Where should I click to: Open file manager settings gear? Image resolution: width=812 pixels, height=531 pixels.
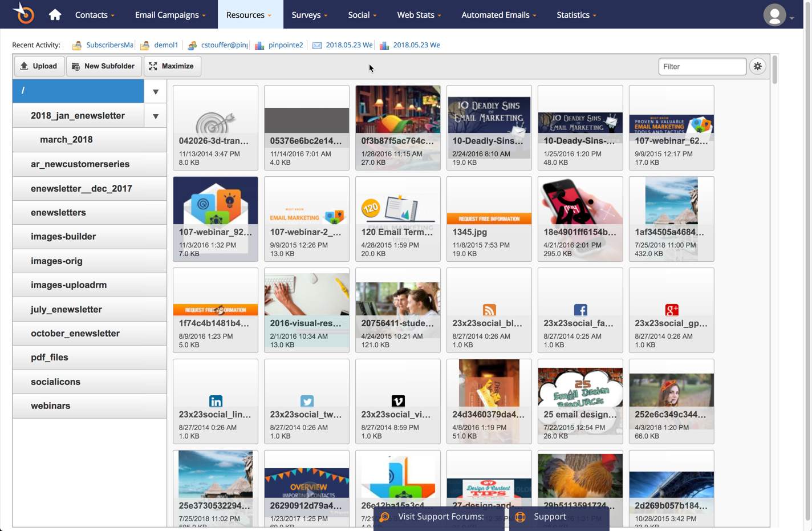click(757, 66)
